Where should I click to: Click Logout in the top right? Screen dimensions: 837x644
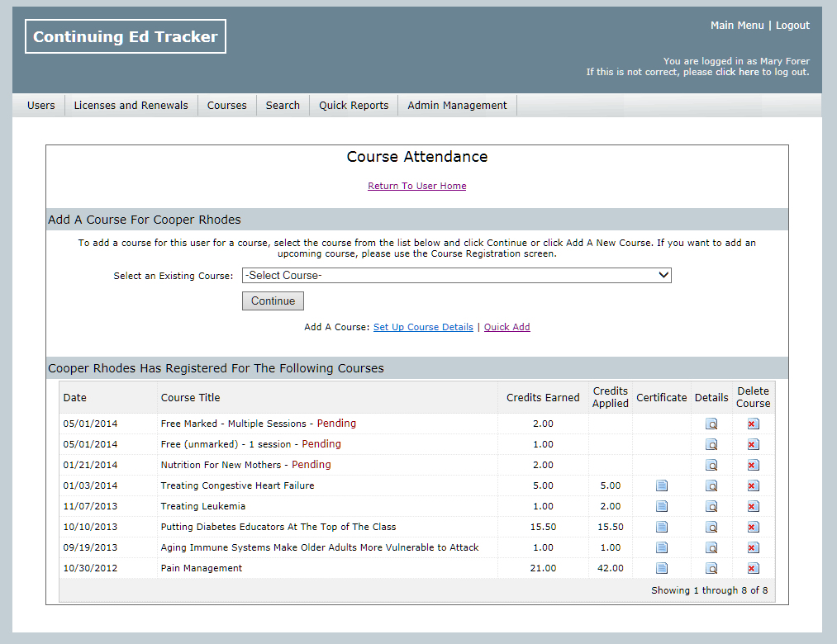click(x=792, y=25)
